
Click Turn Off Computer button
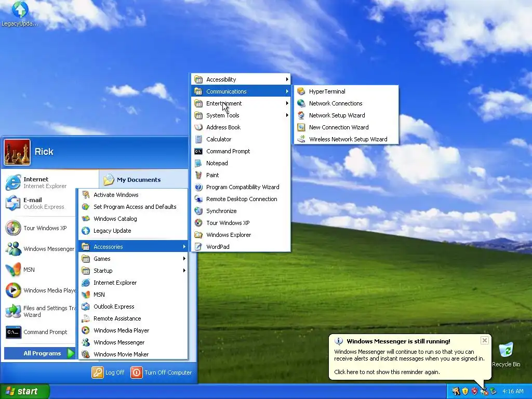[x=162, y=373]
